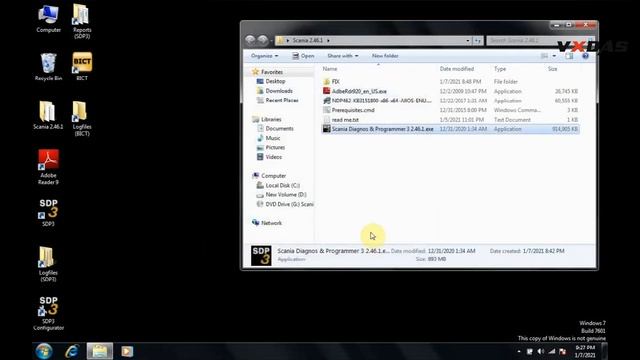The width and height of the screenshot is (640, 360).
Task: Select the SDP3 Configurator shortcut
Action: pyautogui.click(x=48, y=313)
